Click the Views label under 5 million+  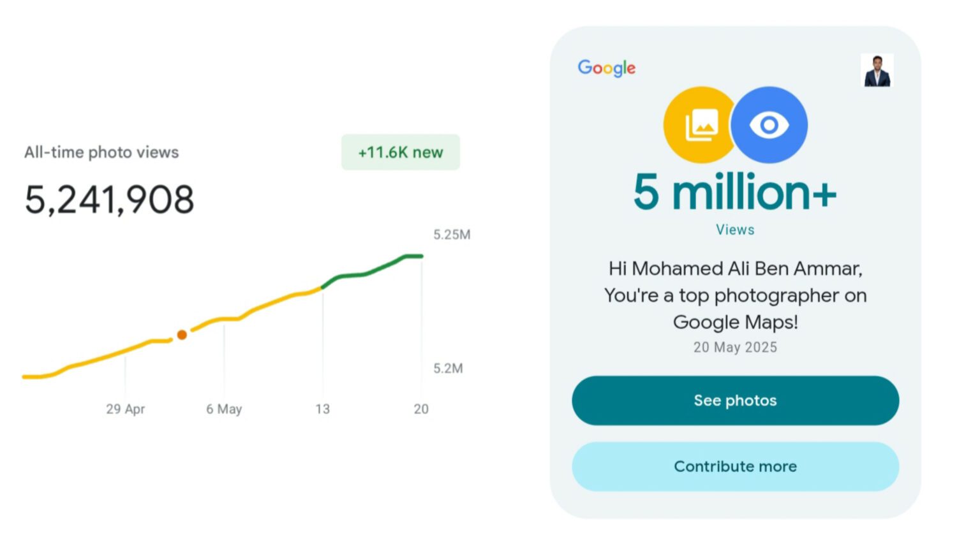735,230
